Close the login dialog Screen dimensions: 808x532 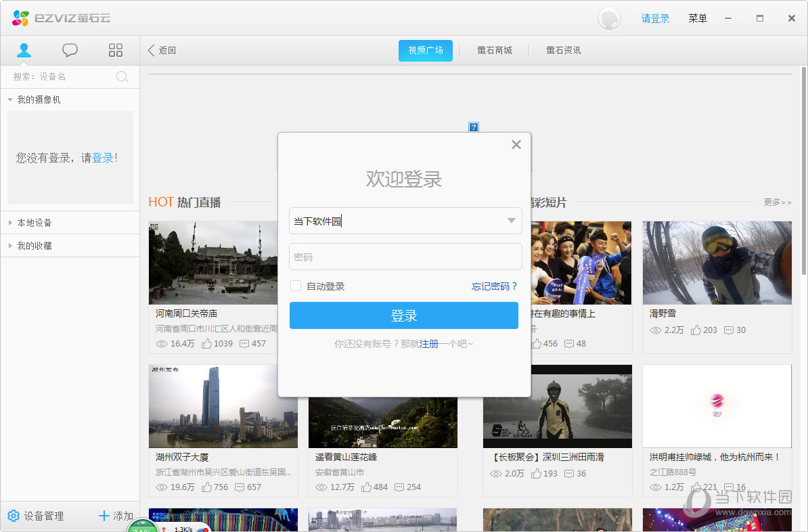coord(516,145)
